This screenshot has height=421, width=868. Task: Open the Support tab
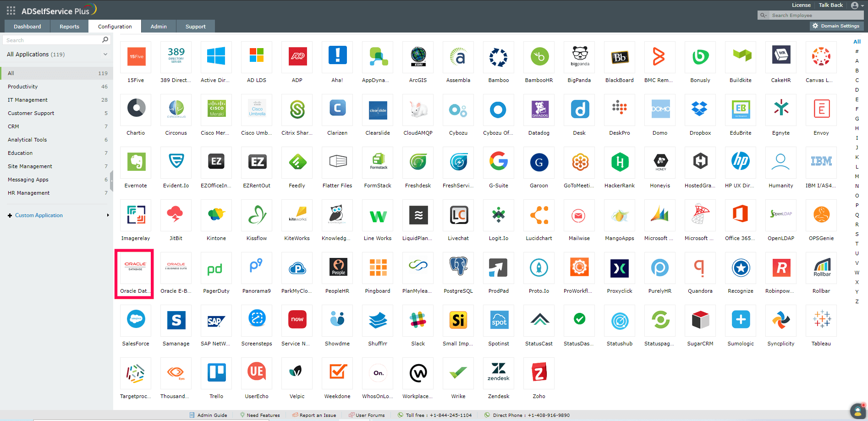pyautogui.click(x=196, y=27)
